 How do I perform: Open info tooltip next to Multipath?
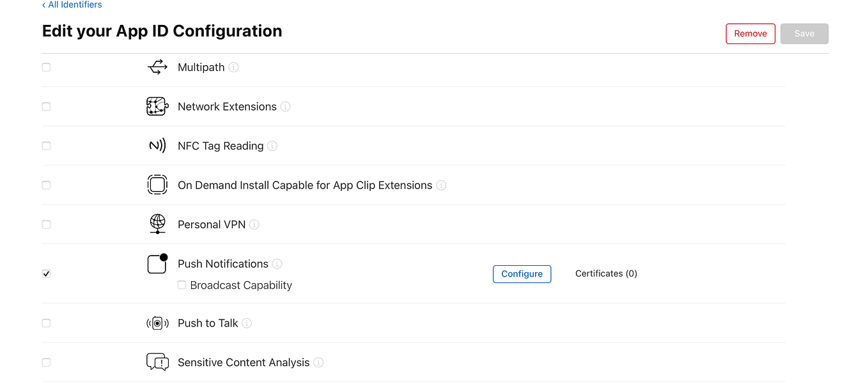coord(234,67)
